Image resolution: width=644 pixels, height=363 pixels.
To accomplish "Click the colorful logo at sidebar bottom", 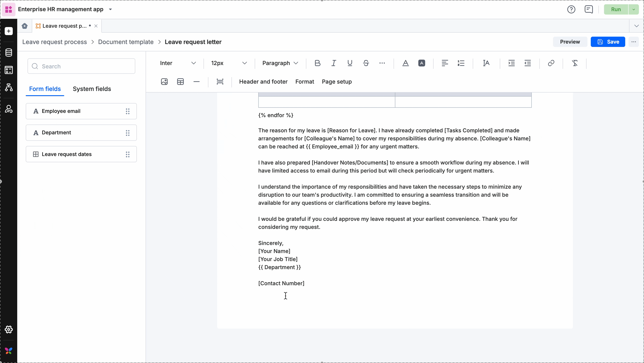I will click(x=9, y=351).
